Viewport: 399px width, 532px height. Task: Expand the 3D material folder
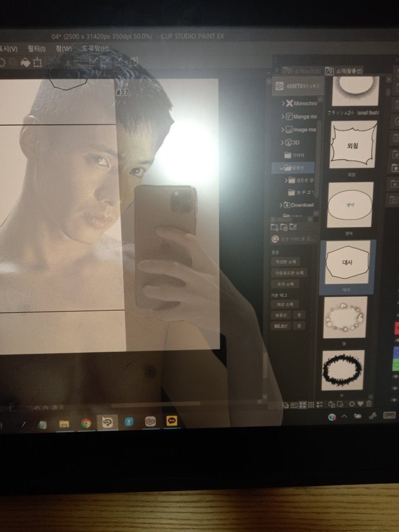pyautogui.click(x=283, y=142)
